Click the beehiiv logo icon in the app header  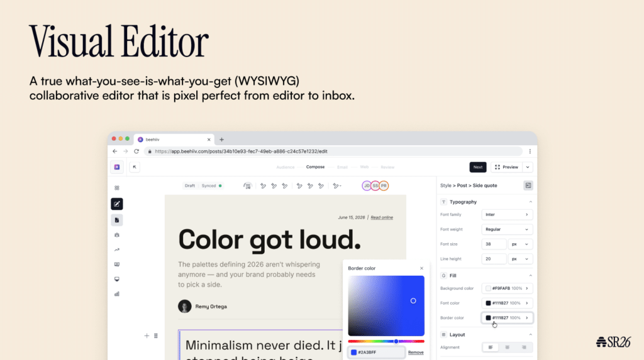[x=116, y=167]
